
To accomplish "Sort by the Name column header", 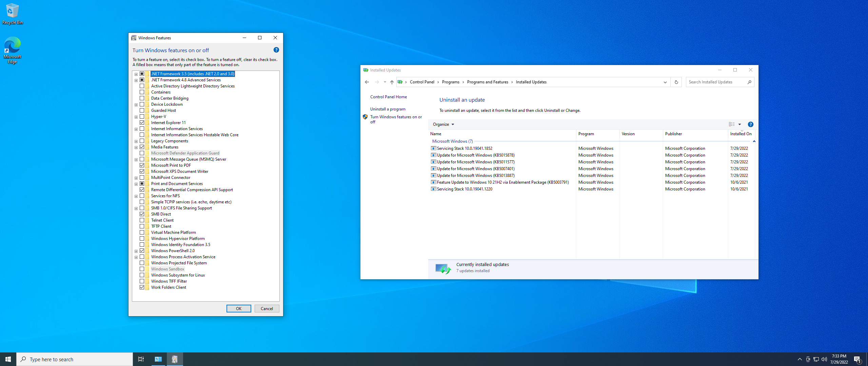I will [x=502, y=134].
